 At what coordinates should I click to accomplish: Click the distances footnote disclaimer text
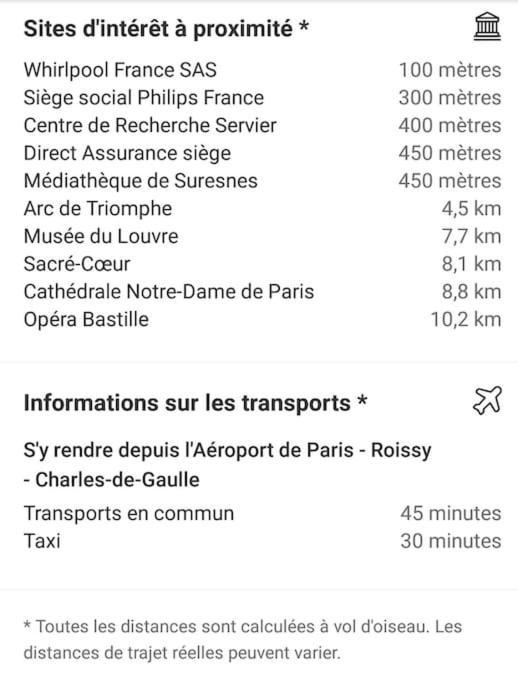pyautogui.click(x=243, y=640)
